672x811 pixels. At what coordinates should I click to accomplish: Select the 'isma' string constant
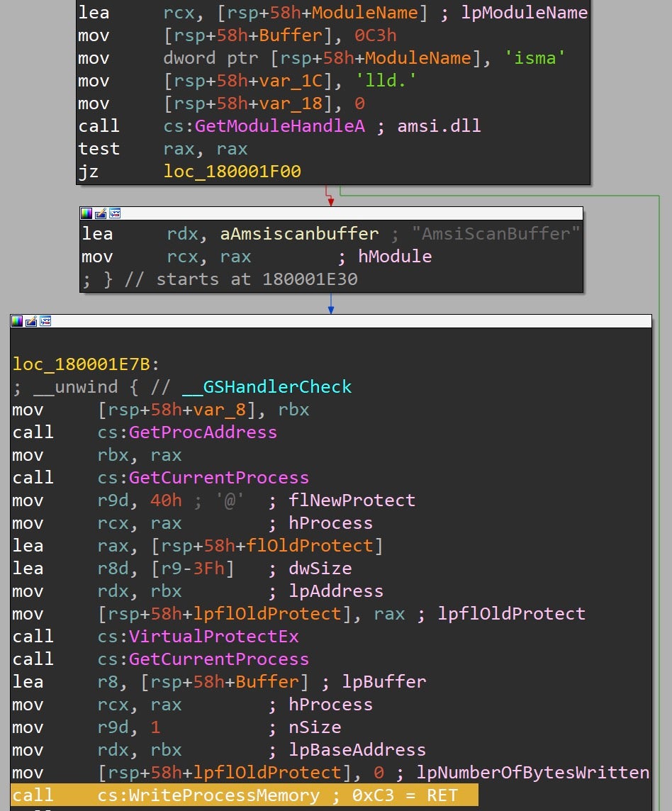[x=534, y=58]
